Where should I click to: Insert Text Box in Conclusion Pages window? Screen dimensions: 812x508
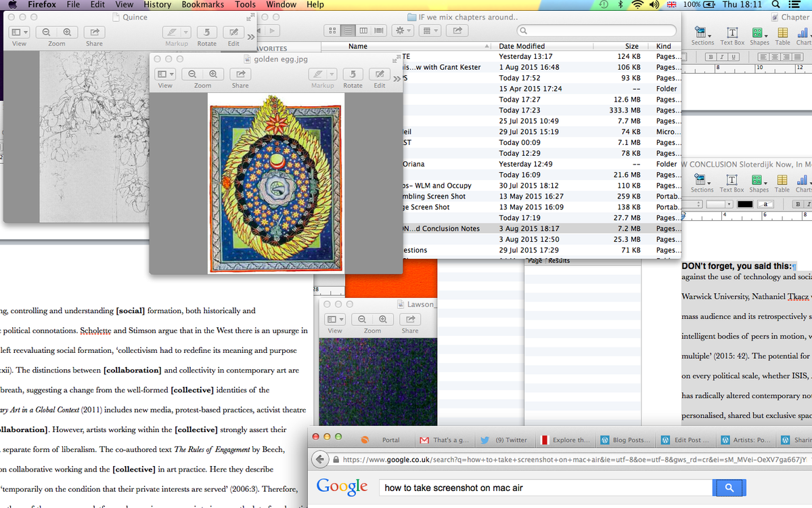coord(731,183)
